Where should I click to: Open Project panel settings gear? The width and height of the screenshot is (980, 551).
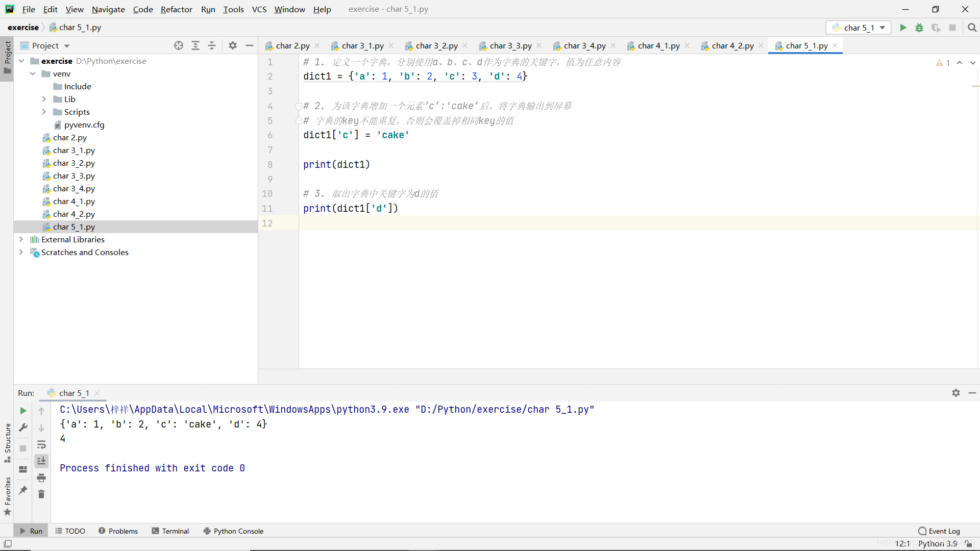(x=233, y=45)
